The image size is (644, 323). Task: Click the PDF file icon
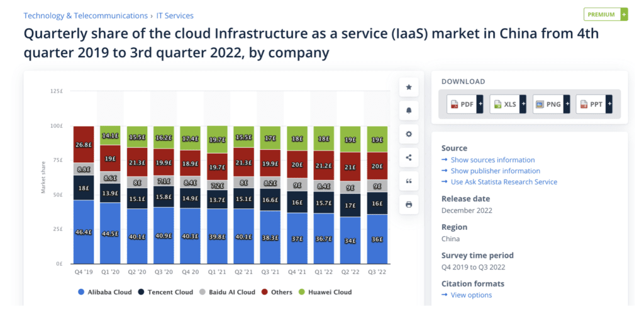[x=454, y=105]
